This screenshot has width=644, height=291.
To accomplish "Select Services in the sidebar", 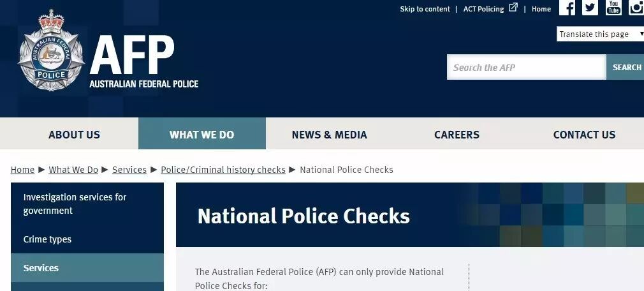I will pos(87,268).
